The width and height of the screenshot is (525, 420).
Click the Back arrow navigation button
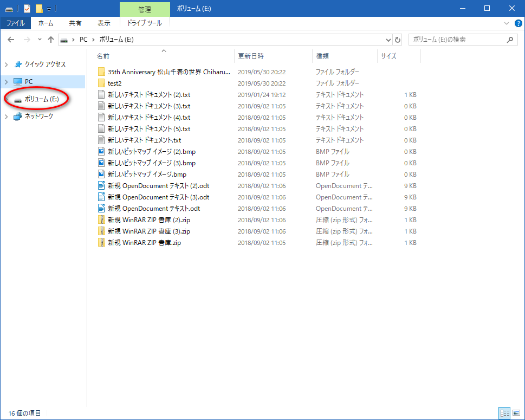click(11, 40)
